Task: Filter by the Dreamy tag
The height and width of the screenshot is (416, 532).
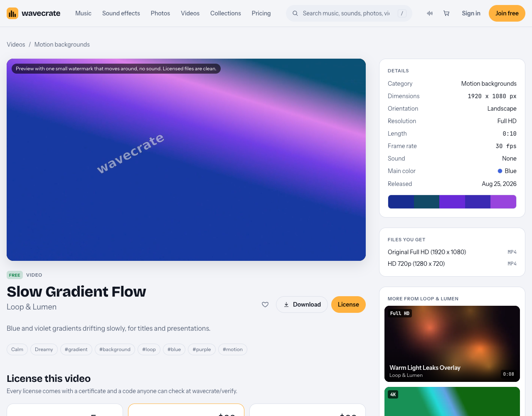Action: [x=44, y=349]
